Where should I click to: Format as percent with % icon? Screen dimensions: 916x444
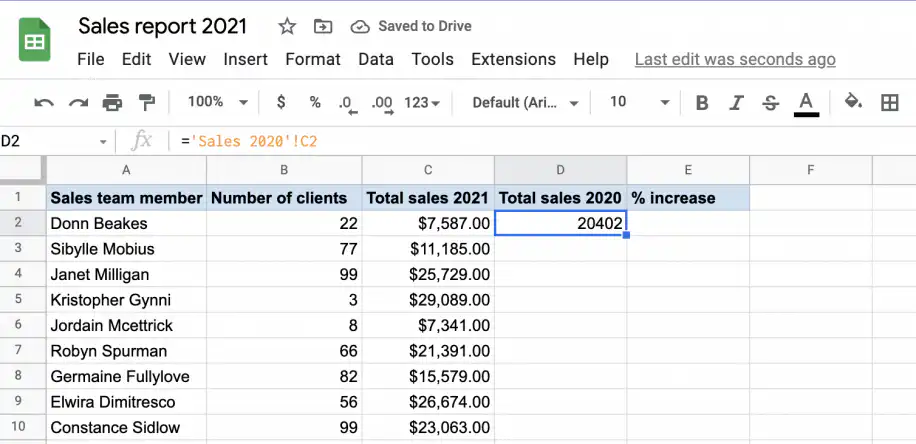click(x=315, y=103)
